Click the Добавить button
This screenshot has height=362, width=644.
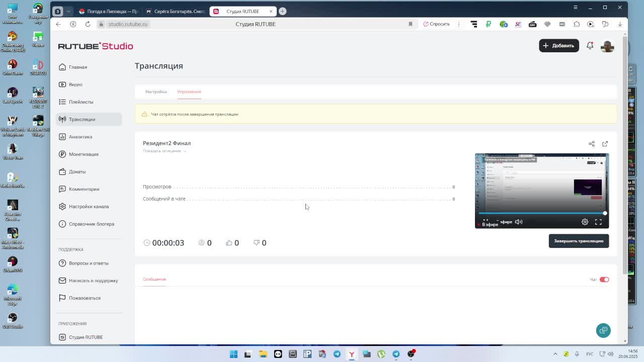pyautogui.click(x=558, y=45)
